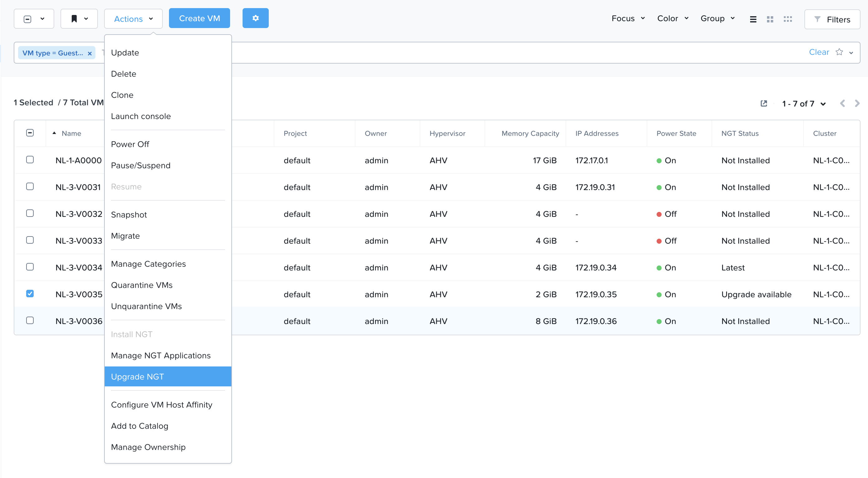Choose Add to Catalog item
Viewport: 868px width, 478px height.
coord(168,426)
